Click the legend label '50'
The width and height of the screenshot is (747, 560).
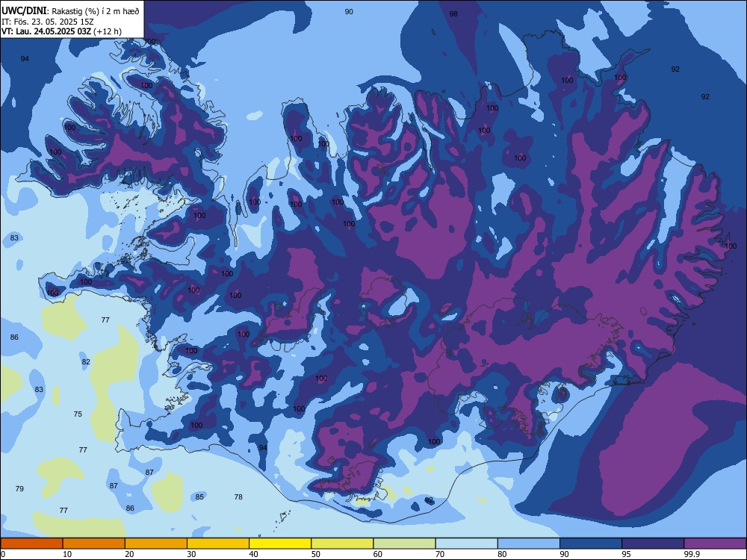point(316,554)
